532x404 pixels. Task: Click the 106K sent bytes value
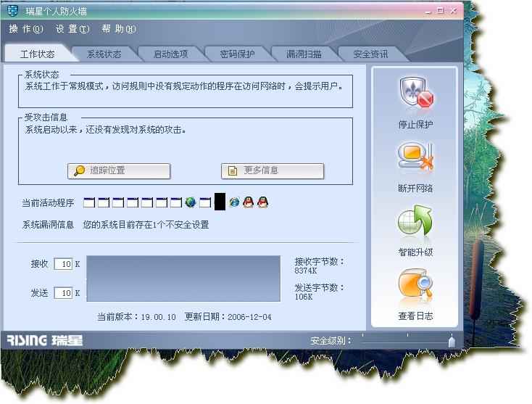click(304, 297)
